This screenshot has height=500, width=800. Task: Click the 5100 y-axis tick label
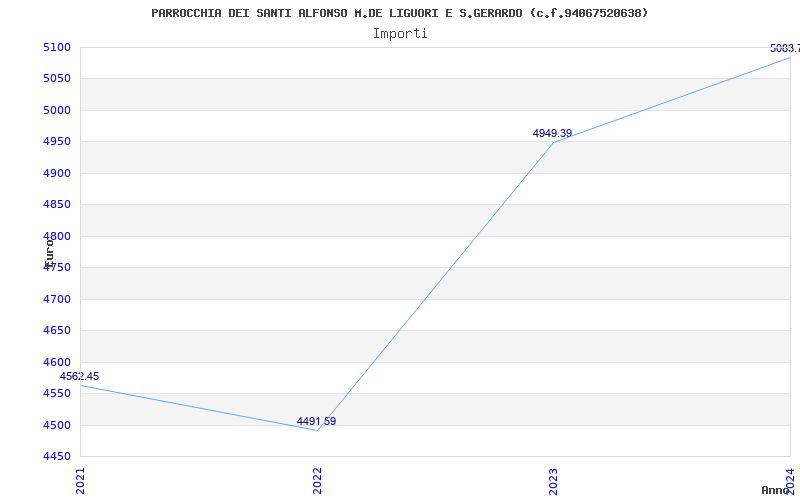pyautogui.click(x=57, y=47)
